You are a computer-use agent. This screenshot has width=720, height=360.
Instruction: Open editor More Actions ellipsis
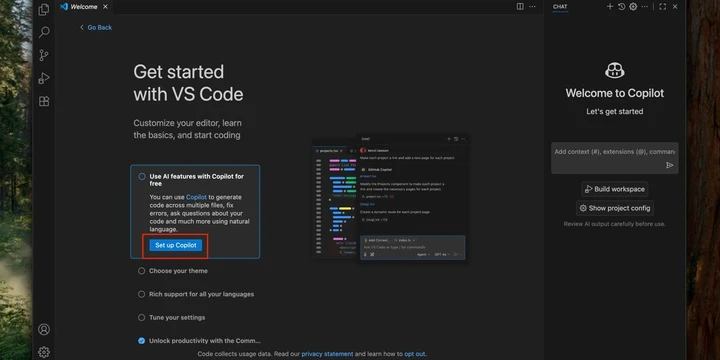click(532, 6)
